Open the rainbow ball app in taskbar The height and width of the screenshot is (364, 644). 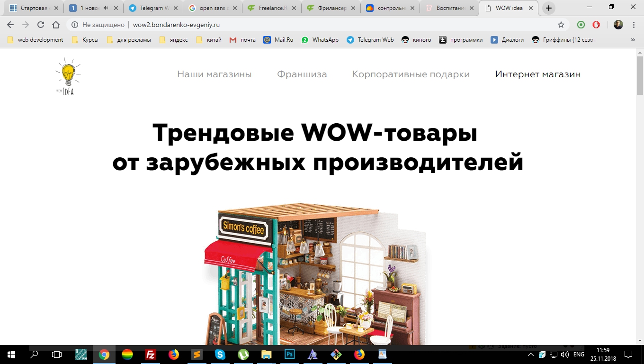127,355
